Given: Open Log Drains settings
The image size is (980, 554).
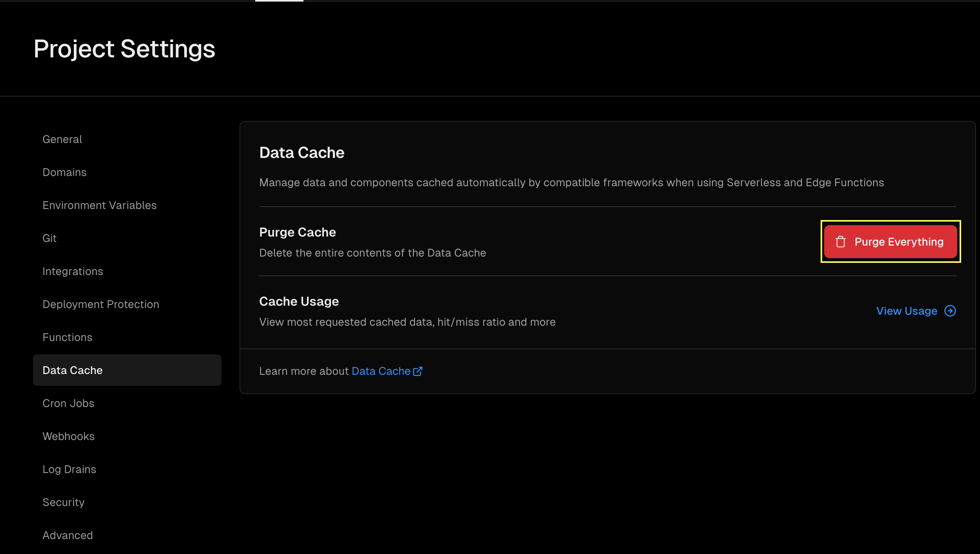Looking at the screenshot, I should [69, 469].
